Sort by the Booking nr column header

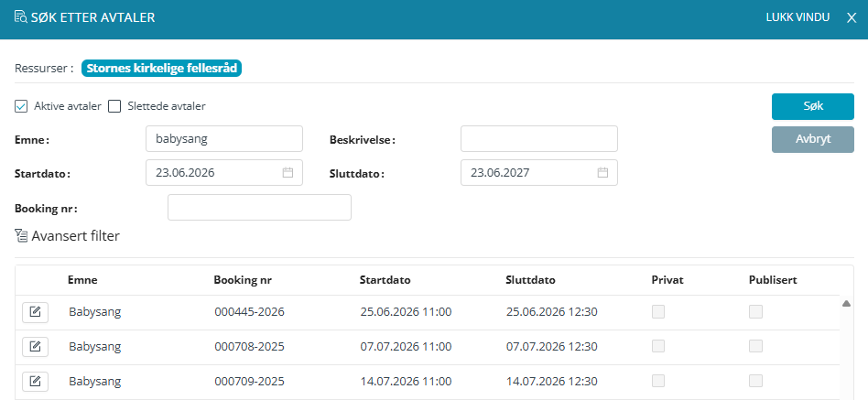point(243,280)
